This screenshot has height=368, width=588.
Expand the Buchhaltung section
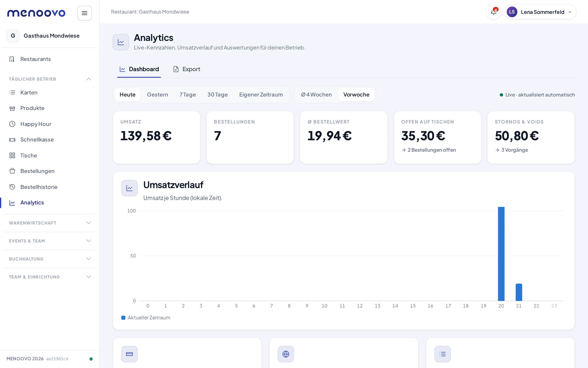(x=50, y=259)
